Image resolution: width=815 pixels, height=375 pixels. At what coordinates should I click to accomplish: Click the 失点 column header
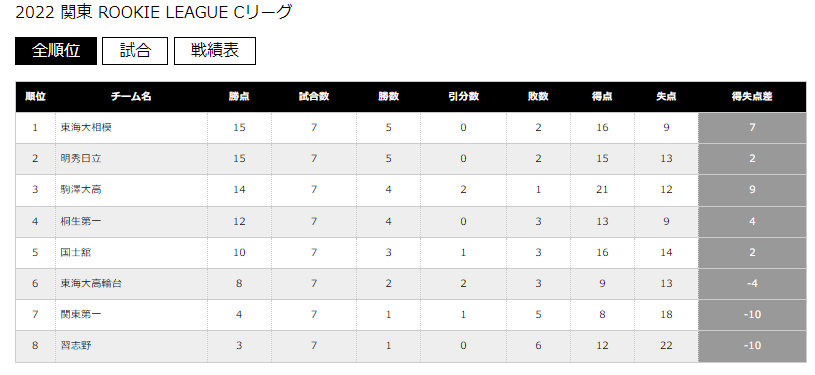click(x=666, y=97)
